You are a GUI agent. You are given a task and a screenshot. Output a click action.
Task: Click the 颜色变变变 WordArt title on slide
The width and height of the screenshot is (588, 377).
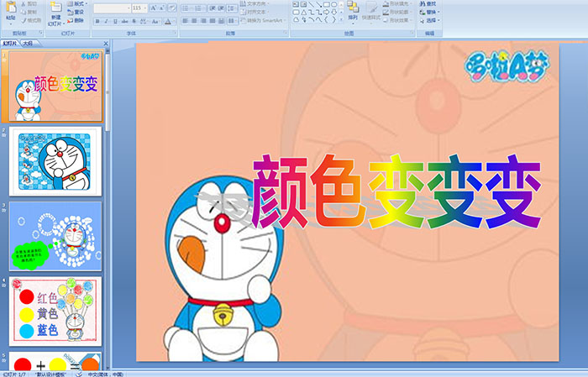(x=396, y=191)
